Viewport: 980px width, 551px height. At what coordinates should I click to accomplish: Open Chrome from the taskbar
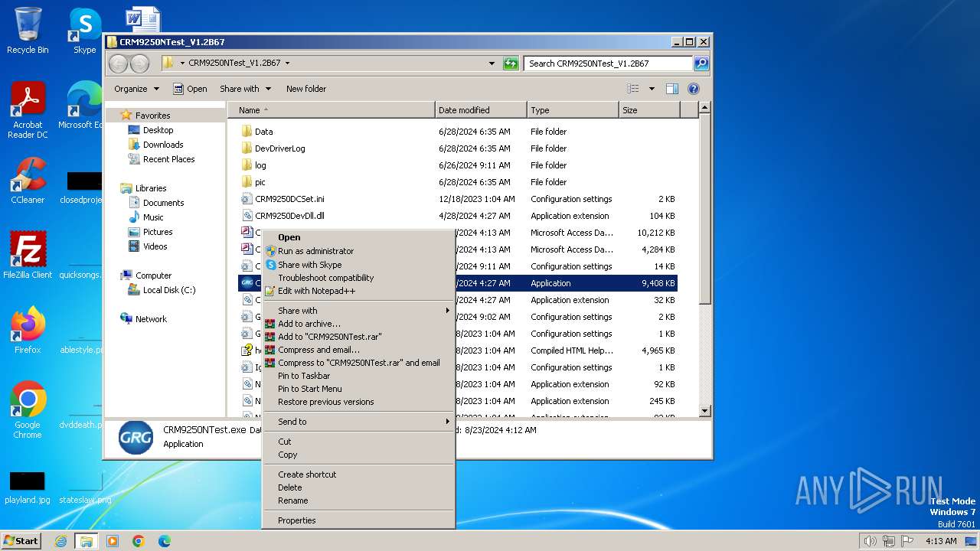coord(139,541)
